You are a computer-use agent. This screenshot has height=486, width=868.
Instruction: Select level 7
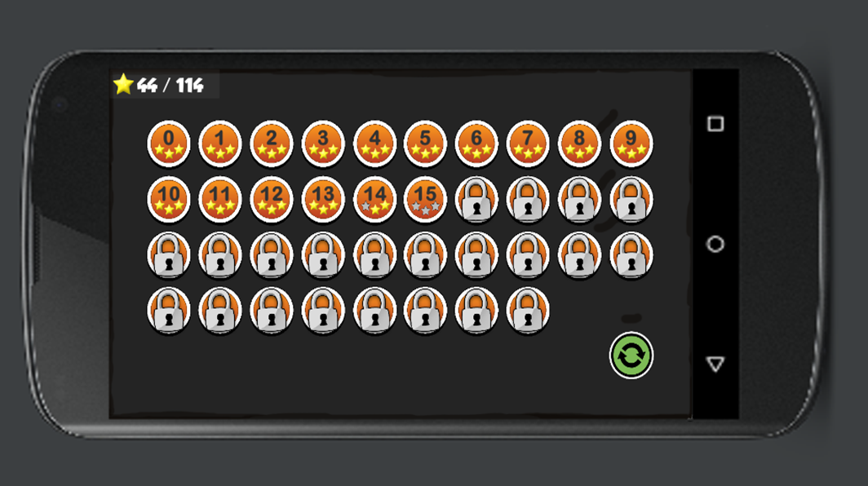528,144
